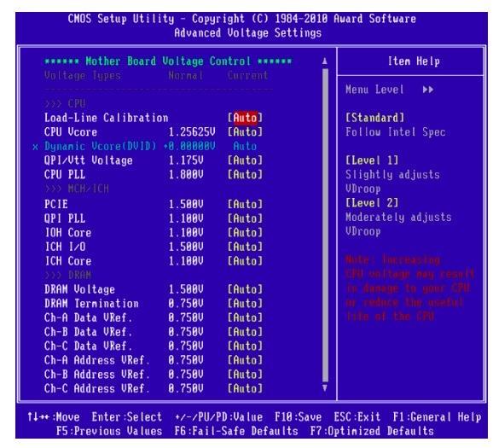This screenshot has width=493, height=448.
Task: Open the DRAM Voltage Auto setting
Action: 245,289
